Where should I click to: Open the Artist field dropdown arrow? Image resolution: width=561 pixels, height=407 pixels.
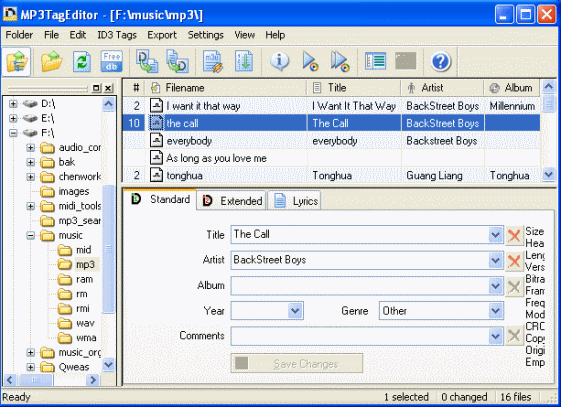tap(496, 260)
